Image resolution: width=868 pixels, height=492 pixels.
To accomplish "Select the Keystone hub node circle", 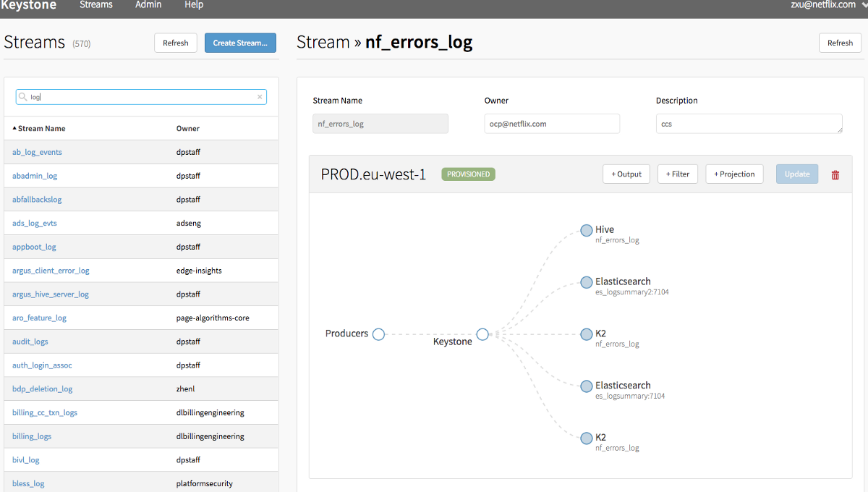I will [x=482, y=334].
